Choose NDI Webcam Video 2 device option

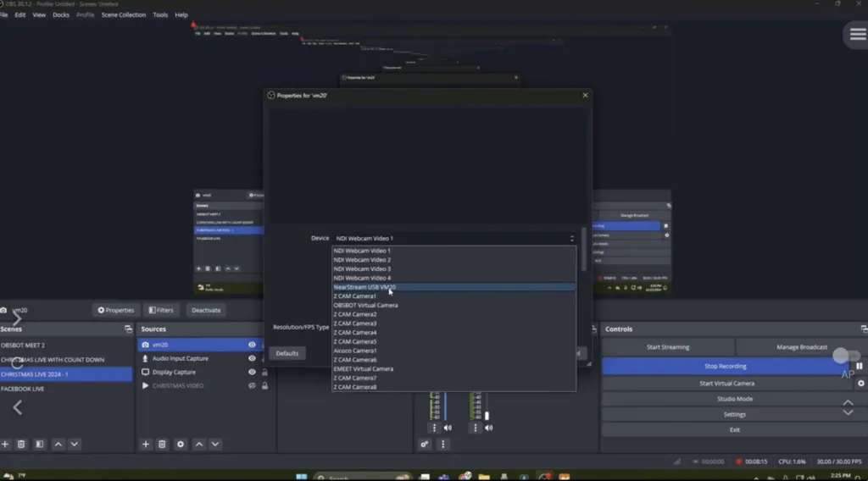tap(454, 260)
